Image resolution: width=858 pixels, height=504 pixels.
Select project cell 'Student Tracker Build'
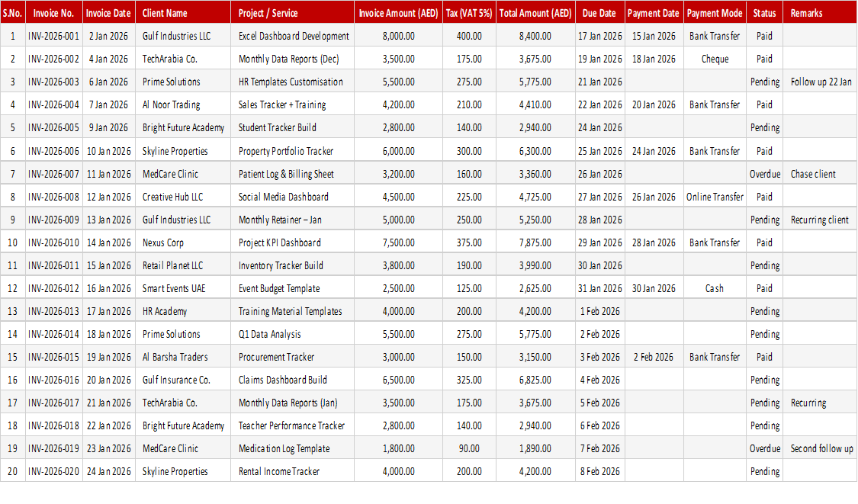[x=292, y=127]
